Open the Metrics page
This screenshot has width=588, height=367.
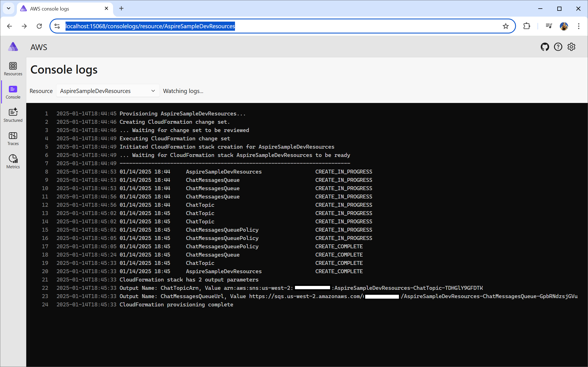click(x=13, y=162)
